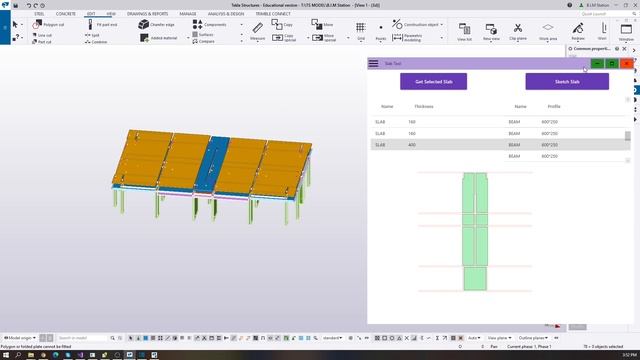Click the taskbar search icon

tap(18, 355)
